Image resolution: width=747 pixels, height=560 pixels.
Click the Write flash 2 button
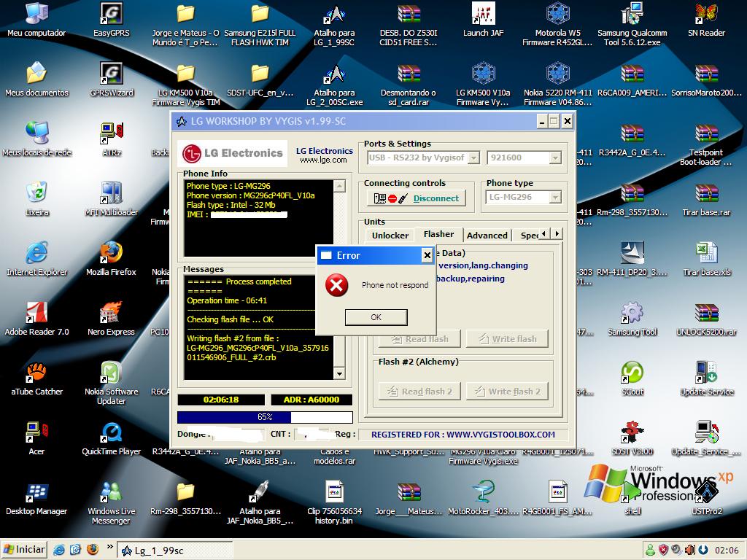(x=507, y=392)
